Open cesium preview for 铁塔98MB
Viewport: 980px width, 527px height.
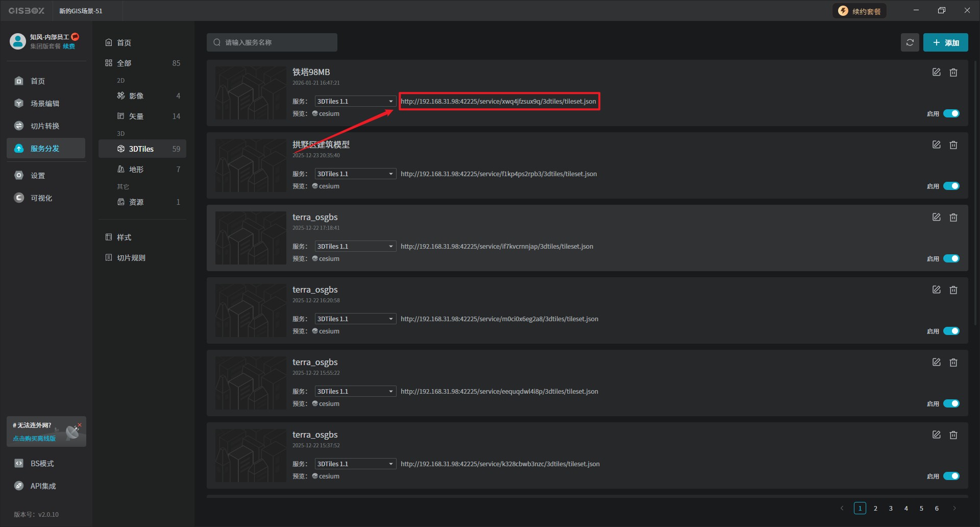(329, 114)
